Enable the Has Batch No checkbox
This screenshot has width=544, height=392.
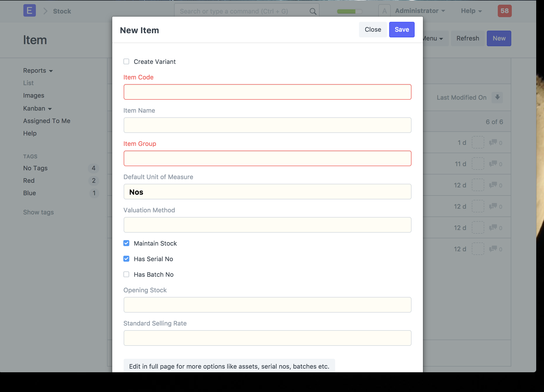126,274
